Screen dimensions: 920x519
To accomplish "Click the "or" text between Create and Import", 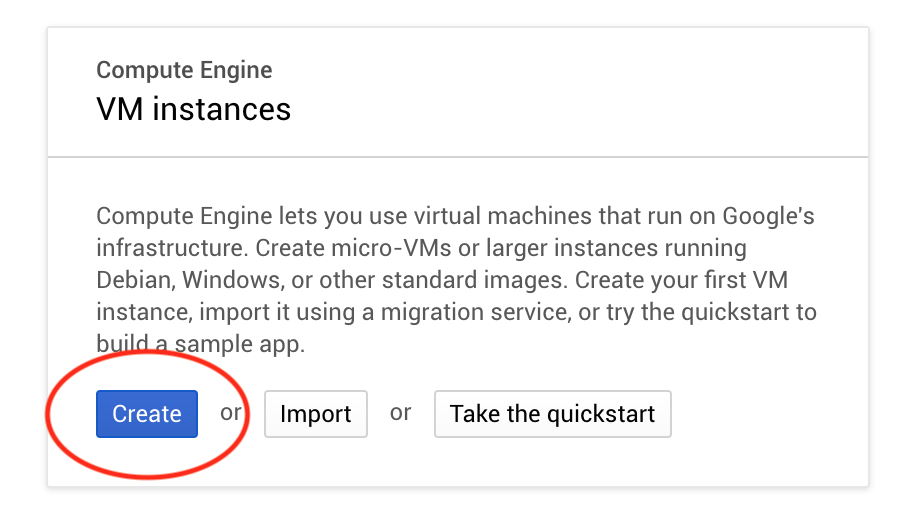I will pyautogui.click(x=231, y=413).
